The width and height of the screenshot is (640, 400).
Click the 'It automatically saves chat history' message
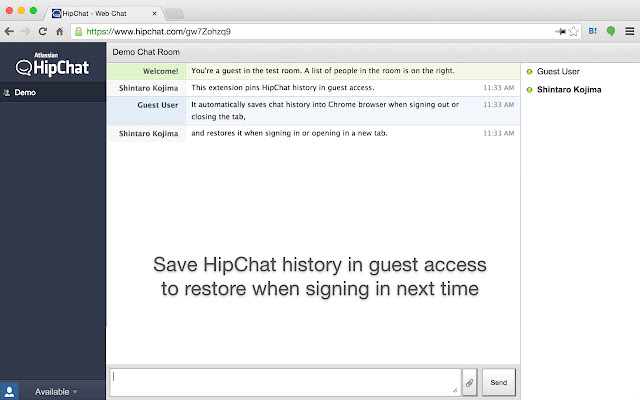click(x=325, y=111)
